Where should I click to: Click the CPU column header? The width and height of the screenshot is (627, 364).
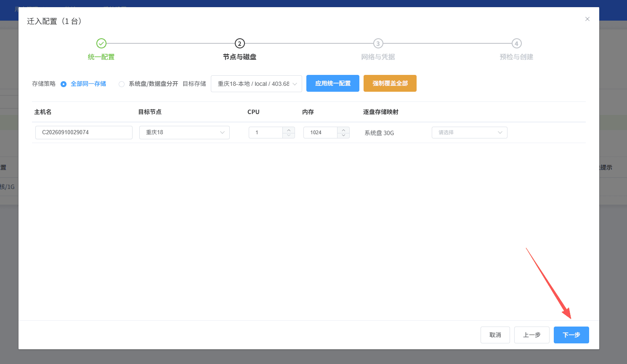(x=253, y=112)
